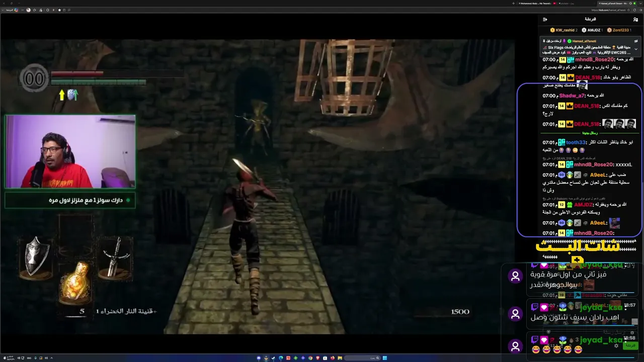
Task: Click the emoji row in tooth33's message
Action: coord(572,150)
